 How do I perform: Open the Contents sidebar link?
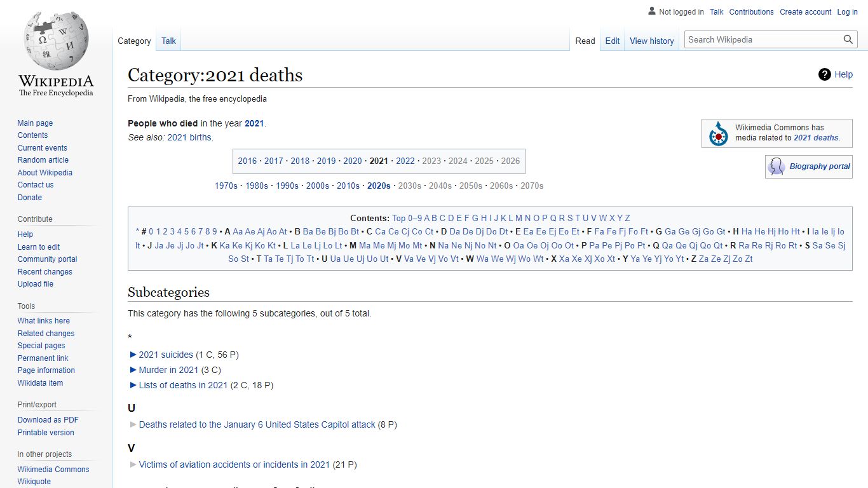[32, 135]
